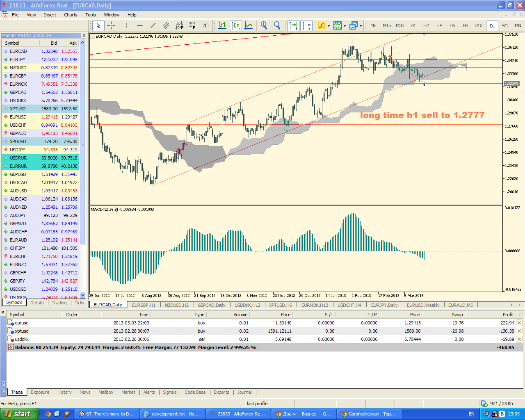Open the History tab in Terminal

pos(64,392)
